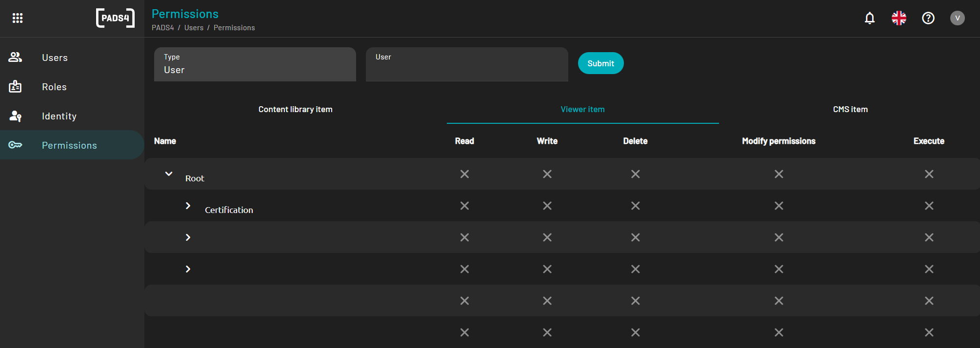
Task: Click the Write column header
Action: click(x=547, y=141)
